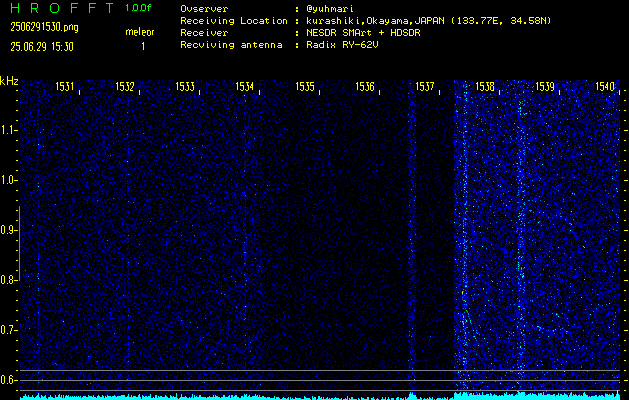Select the location kurashiki,Okayama,JAPAN coordinates text
Screen dimensions: 629x400
(x=429, y=21)
